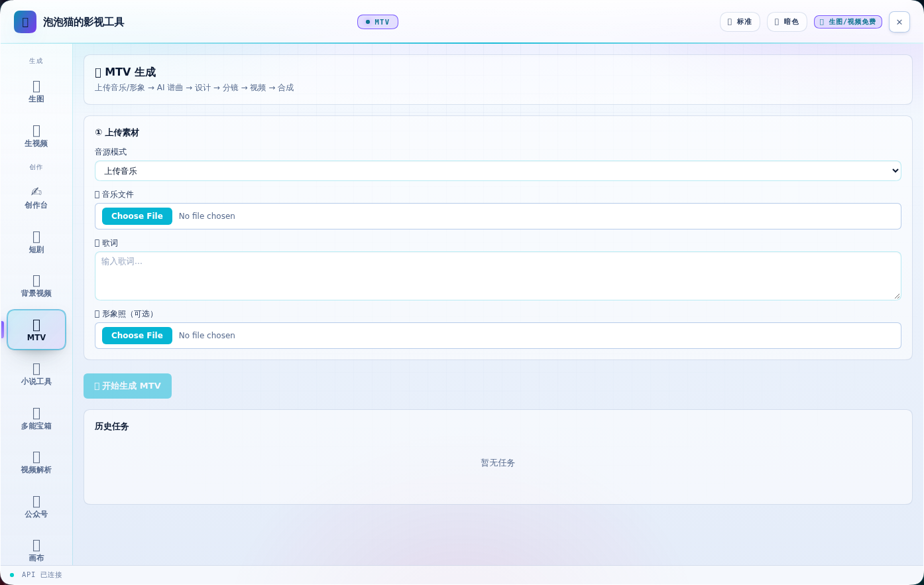
Task: Open the 小说工具 novel tool
Action: (x=36, y=374)
